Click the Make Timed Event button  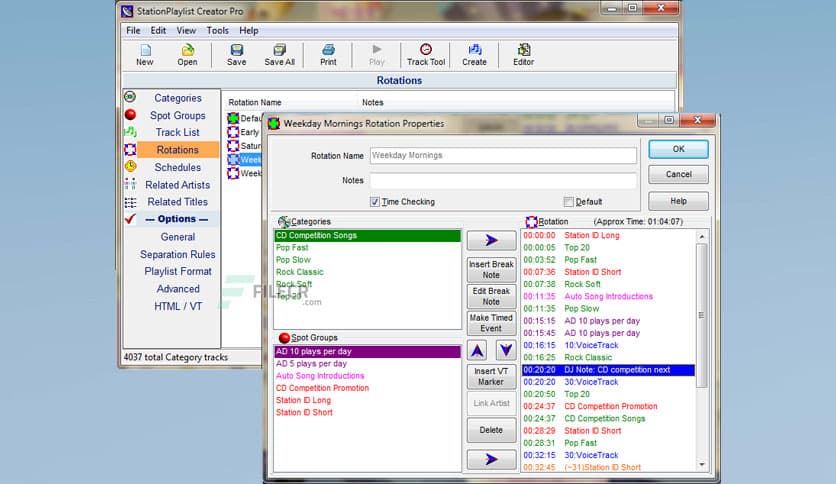coord(491,323)
